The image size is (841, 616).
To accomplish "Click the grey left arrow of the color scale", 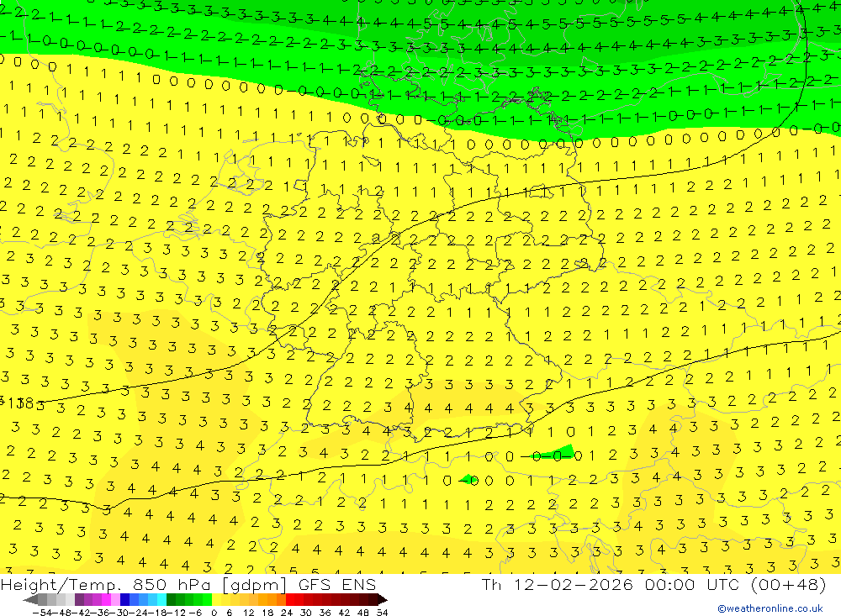I will click(30, 600).
